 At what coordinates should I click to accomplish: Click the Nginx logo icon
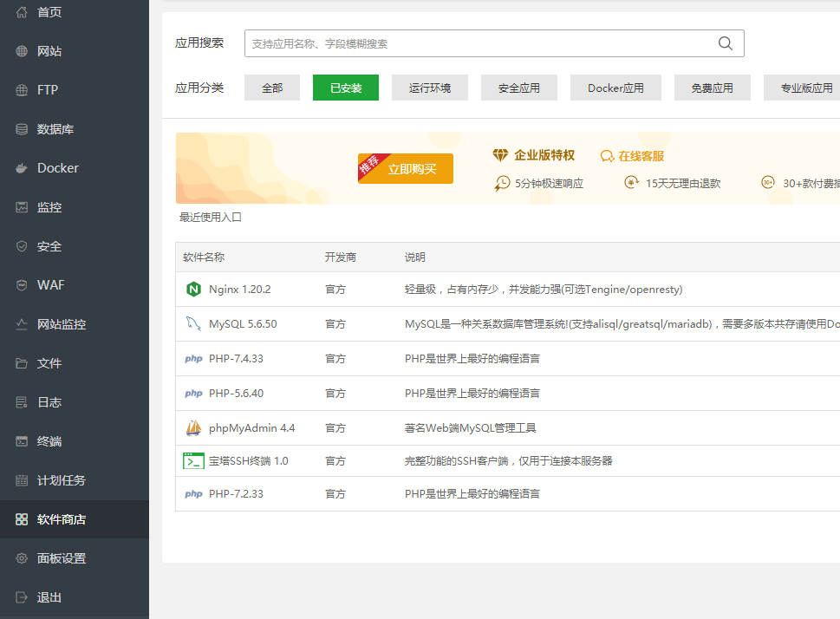[193, 289]
